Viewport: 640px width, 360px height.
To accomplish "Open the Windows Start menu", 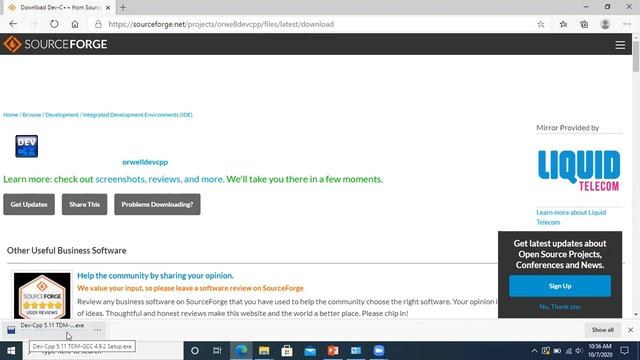I will point(11,351).
